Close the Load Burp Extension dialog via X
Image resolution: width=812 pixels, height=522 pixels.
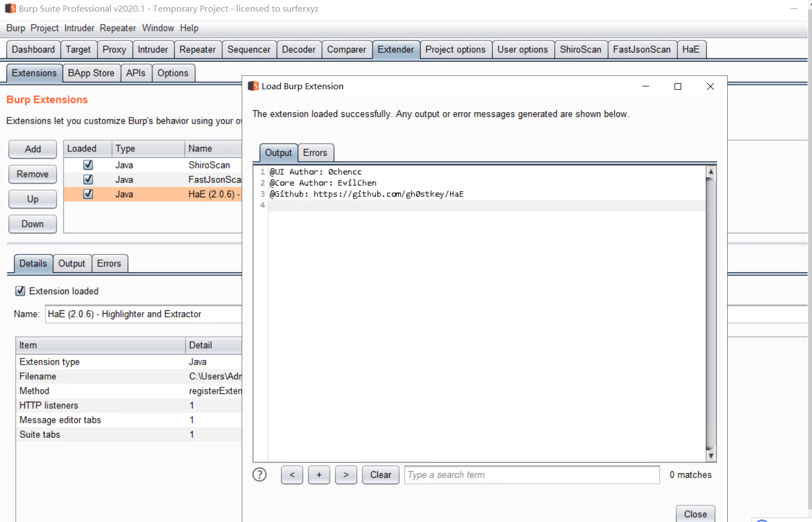pyautogui.click(x=711, y=86)
